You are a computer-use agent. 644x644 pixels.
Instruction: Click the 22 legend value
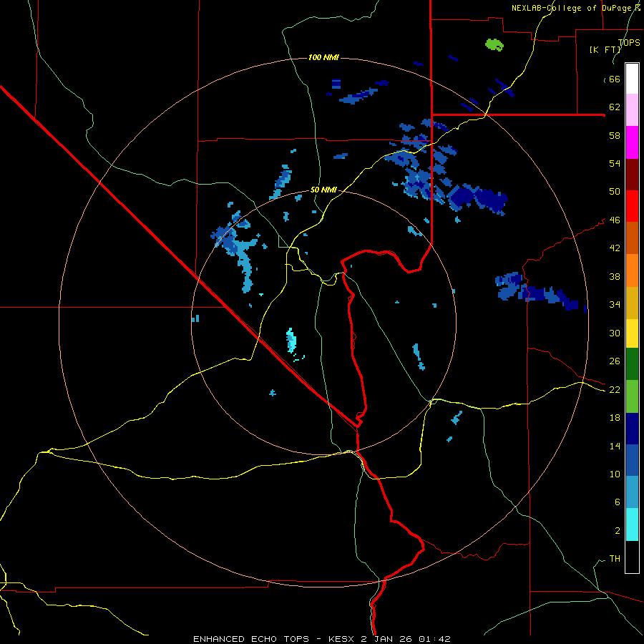coord(615,389)
